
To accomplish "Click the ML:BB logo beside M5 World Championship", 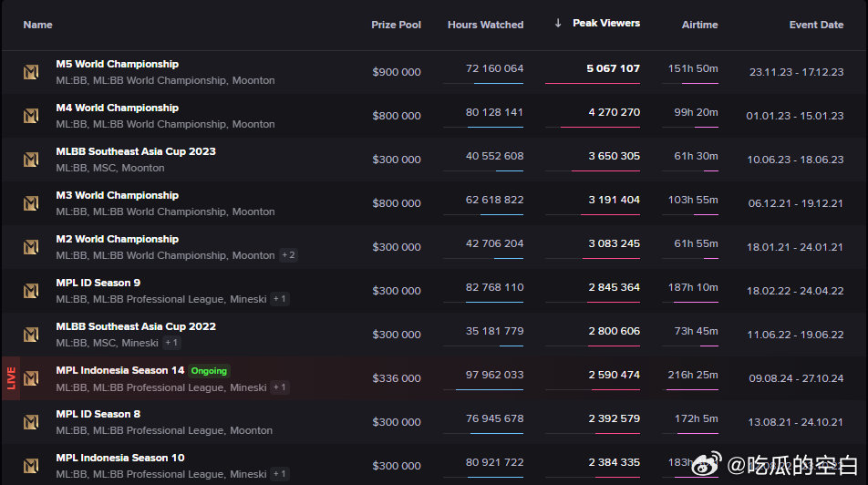I will 31,72.
